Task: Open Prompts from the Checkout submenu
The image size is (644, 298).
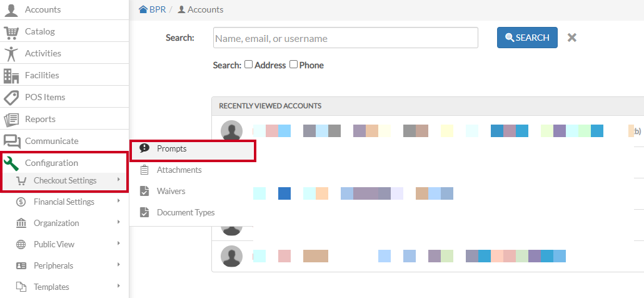Action: (193, 149)
